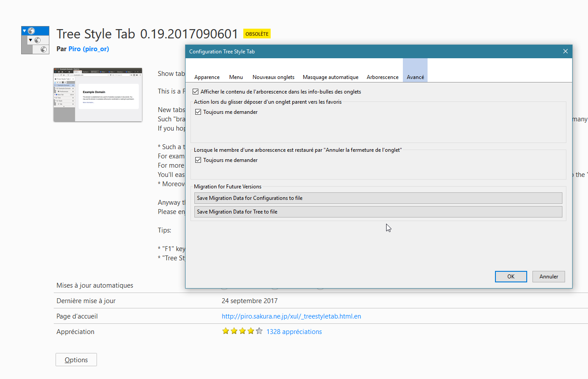Uncheck Toujours me demander under favoris section

[x=198, y=112]
